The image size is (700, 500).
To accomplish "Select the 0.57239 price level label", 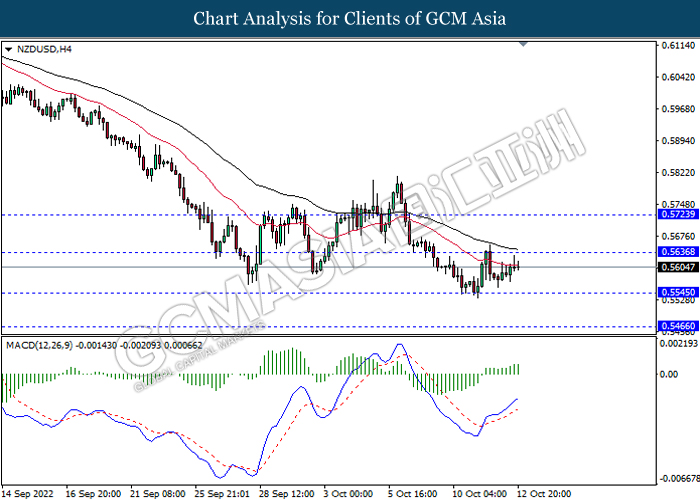I will (x=678, y=214).
